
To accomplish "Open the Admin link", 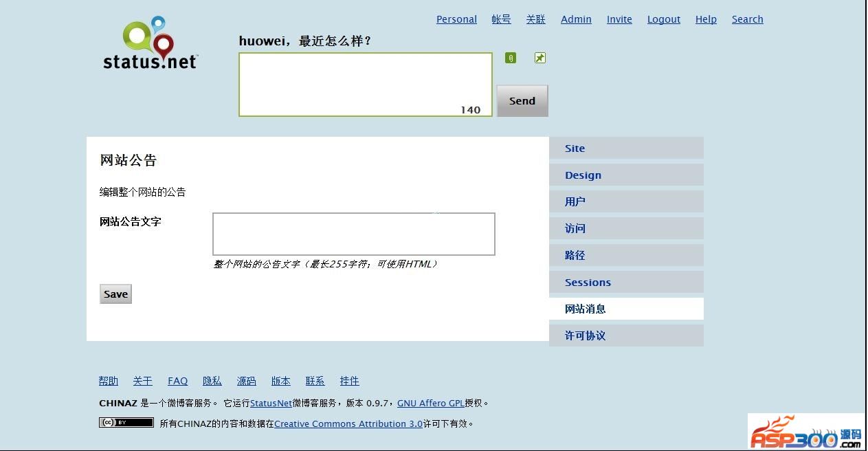I will (576, 19).
